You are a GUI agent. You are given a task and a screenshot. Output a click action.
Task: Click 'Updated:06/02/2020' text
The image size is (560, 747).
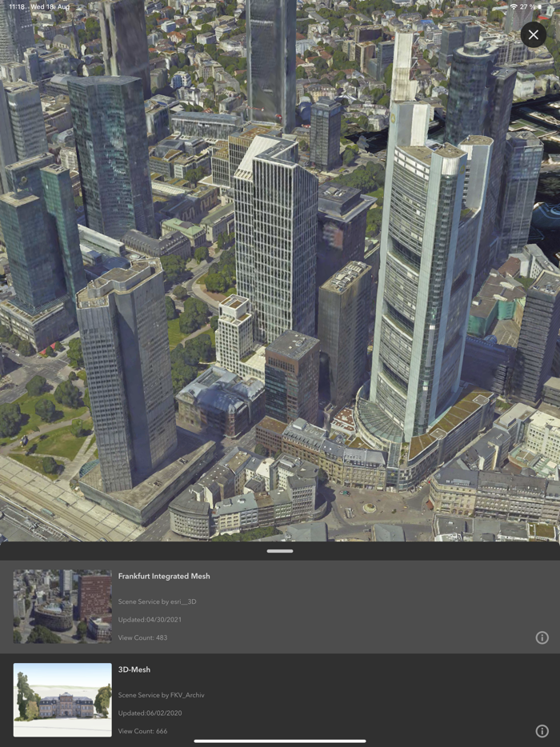pyautogui.click(x=150, y=713)
